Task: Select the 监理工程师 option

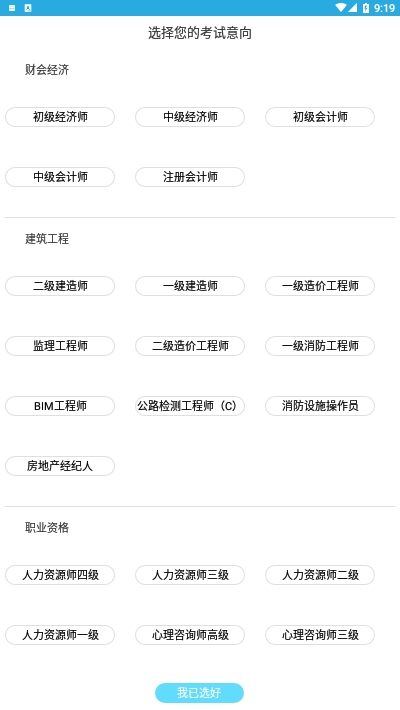Action: pos(60,346)
